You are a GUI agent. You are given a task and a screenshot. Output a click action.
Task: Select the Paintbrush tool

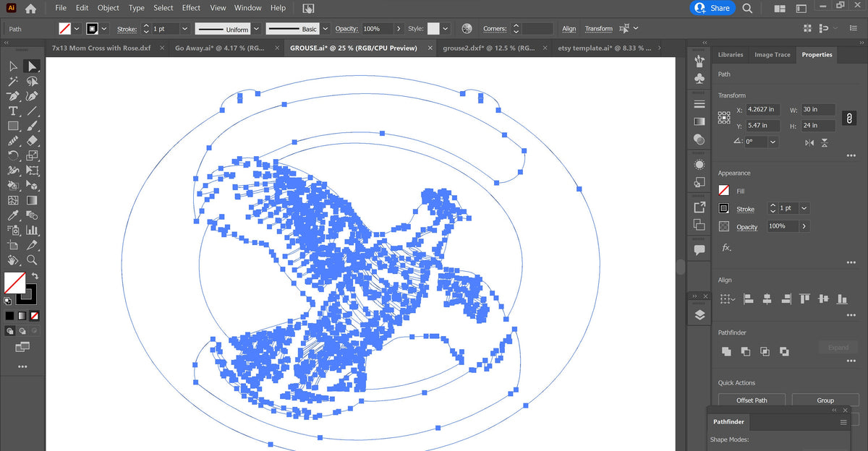(32, 126)
